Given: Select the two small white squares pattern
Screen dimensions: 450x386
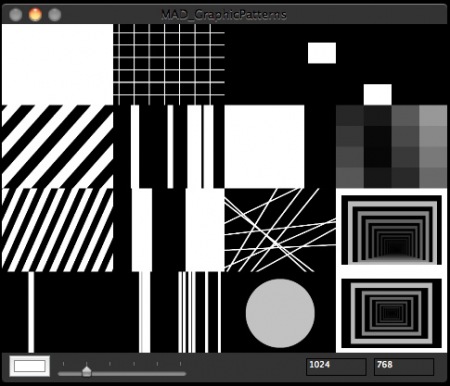Looking at the screenshot, I should 336,64.
